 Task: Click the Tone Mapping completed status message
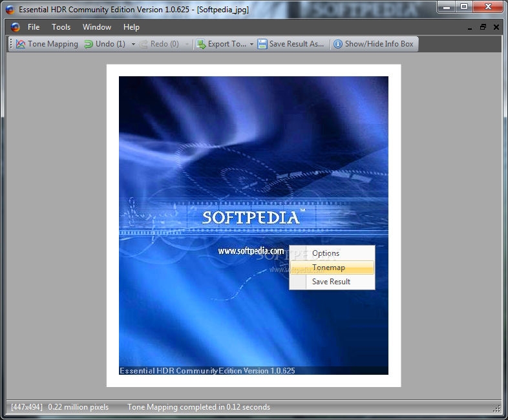(198, 407)
